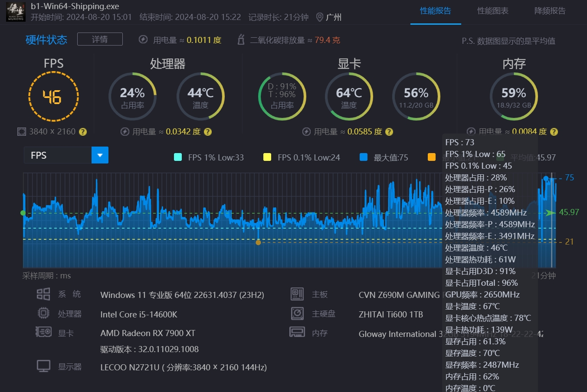Click the orange minimum point on FPS chart
The width and height of the screenshot is (587, 392).
click(x=258, y=242)
